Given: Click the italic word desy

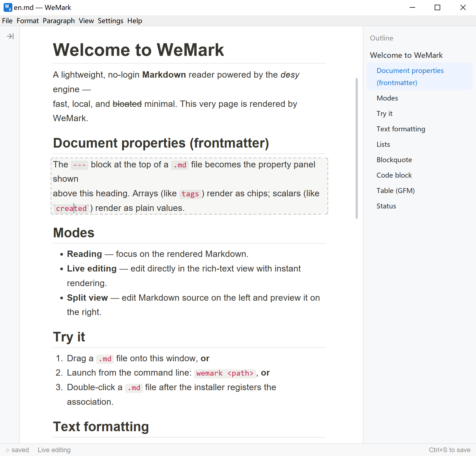Looking at the screenshot, I should (290, 75).
